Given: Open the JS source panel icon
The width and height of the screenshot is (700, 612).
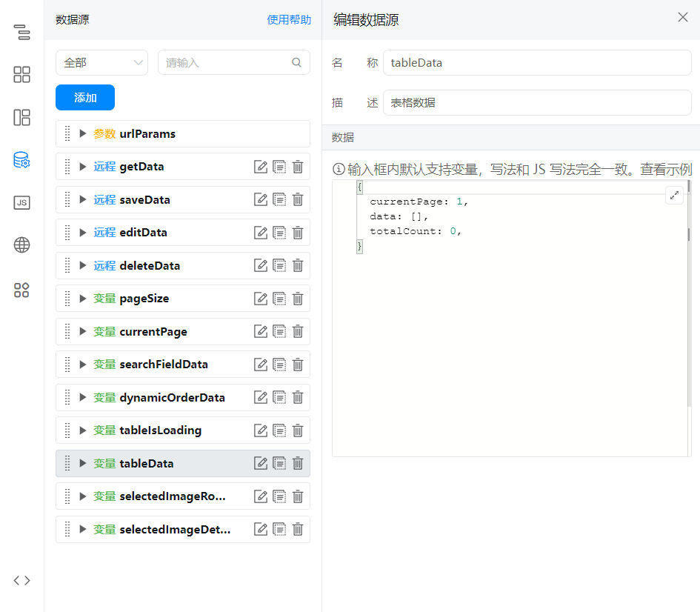Looking at the screenshot, I should (x=22, y=202).
